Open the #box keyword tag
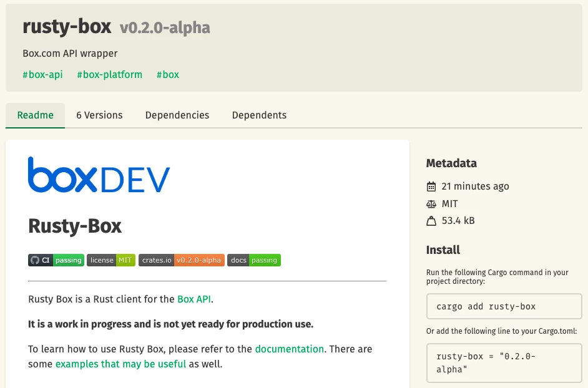Screen dimensions: 588x388 point(168,75)
